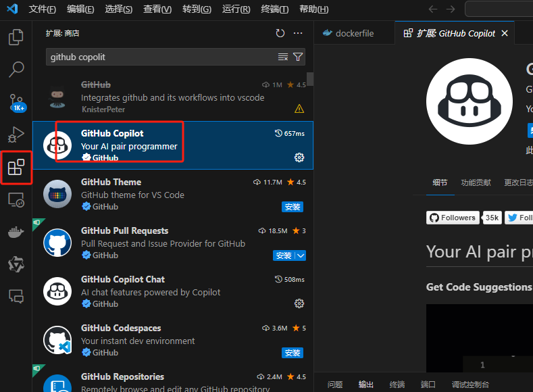Open the Run and Debug view
The height and width of the screenshot is (392, 533).
click(16, 134)
